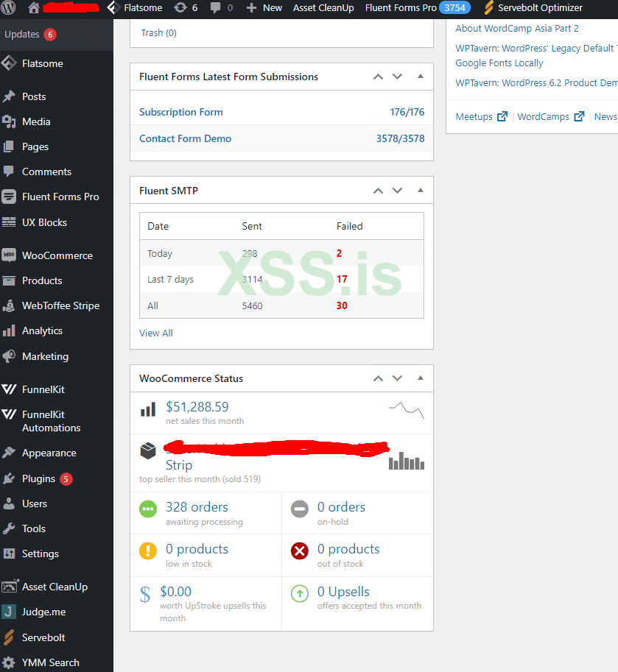Move Fluent Forms Latest Form Submissions widget up
Viewport: 618px width, 672px height.
click(378, 77)
